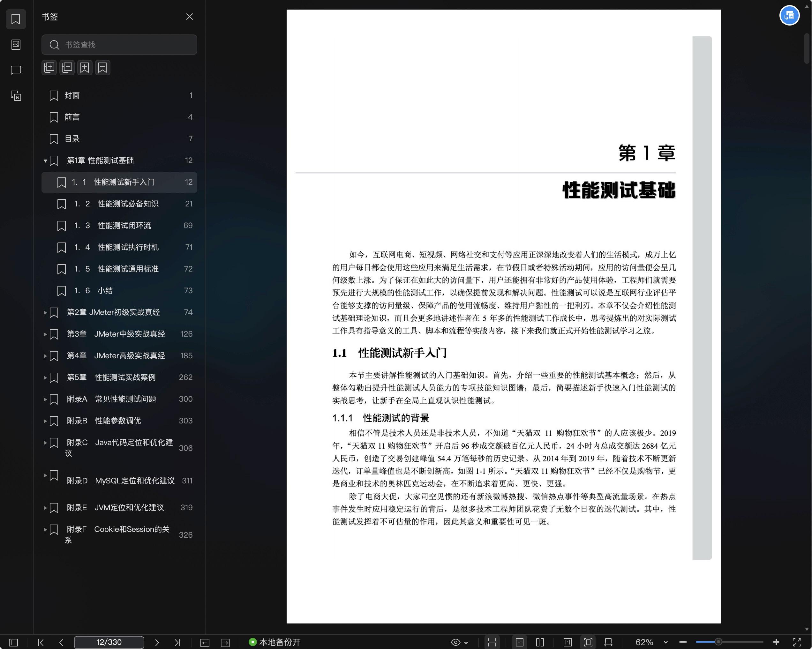Viewport: 812px width, 649px height.
Task: Click the 1.1 性能测试新手入门 heading in document
Action: point(389,353)
